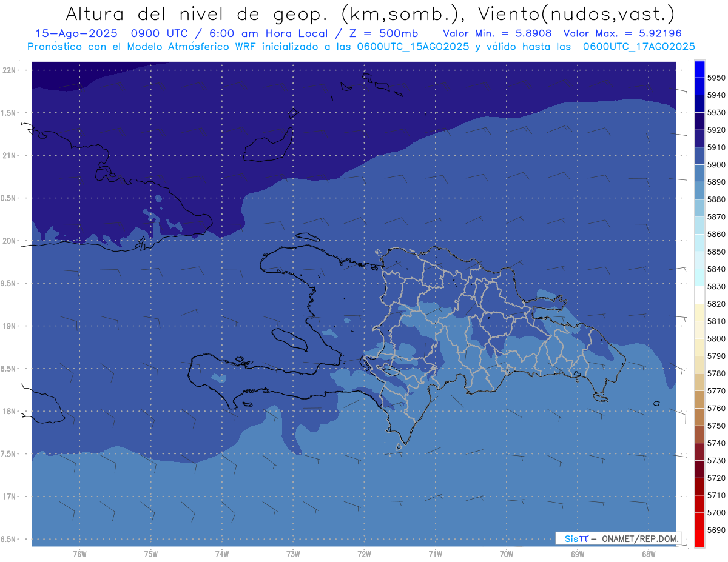Click the "6.5N" latitude label

tap(8, 539)
